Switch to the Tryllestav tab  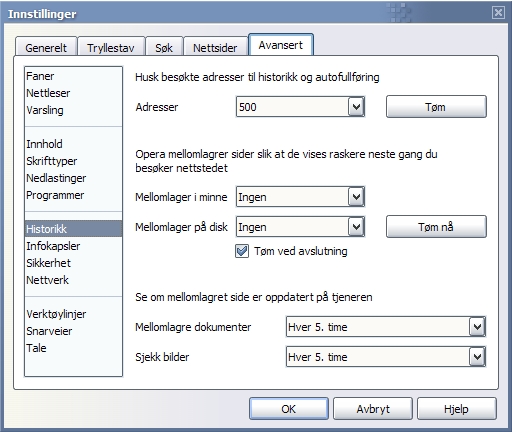111,47
